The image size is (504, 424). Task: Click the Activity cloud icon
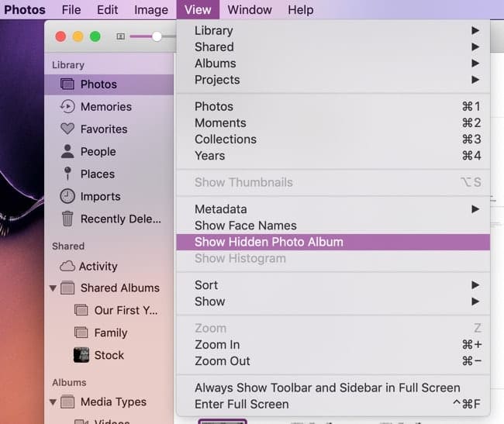67,267
